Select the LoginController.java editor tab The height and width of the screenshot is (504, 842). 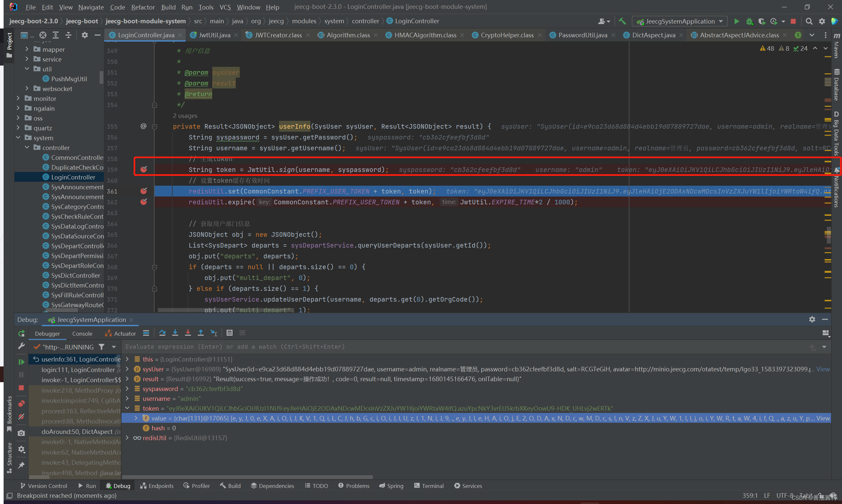pos(144,35)
